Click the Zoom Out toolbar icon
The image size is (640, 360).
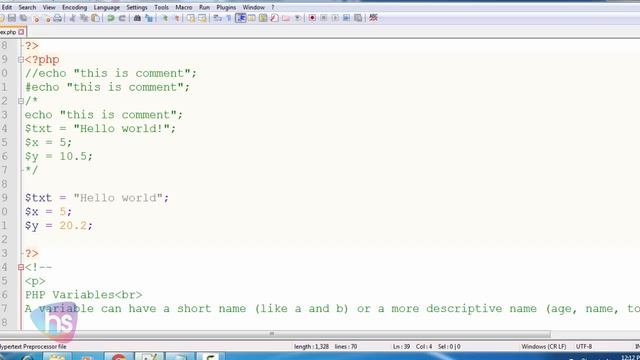(176, 18)
